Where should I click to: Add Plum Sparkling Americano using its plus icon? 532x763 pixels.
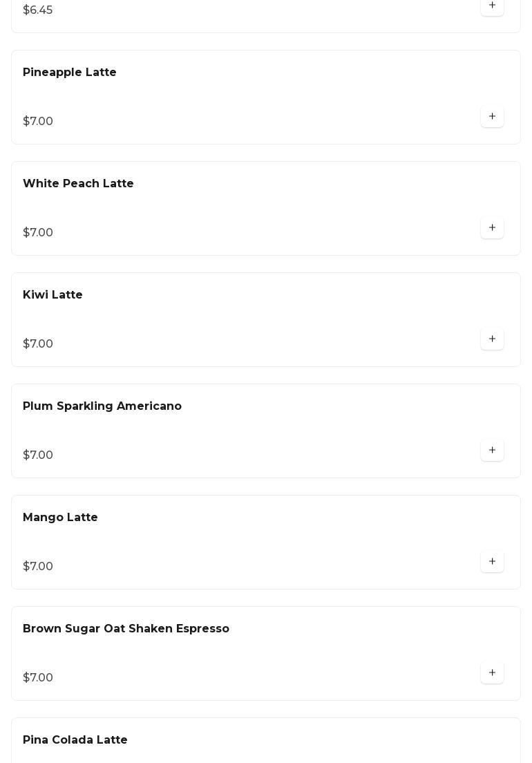[x=492, y=451]
